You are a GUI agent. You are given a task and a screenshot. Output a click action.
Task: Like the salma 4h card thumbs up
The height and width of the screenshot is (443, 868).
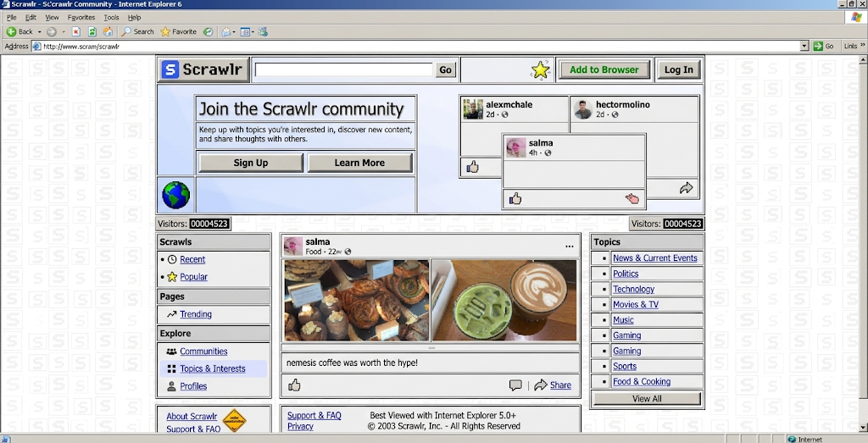515,198
